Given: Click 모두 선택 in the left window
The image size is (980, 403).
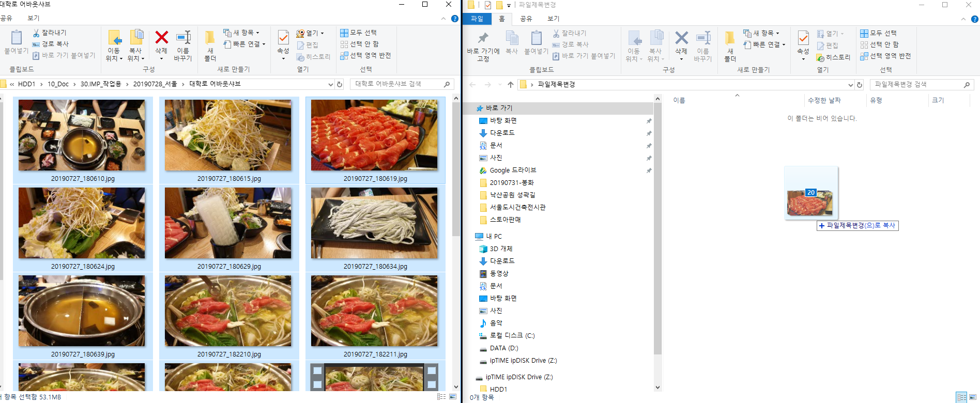Looking at the screenshot, I should (x=358, y=33).
